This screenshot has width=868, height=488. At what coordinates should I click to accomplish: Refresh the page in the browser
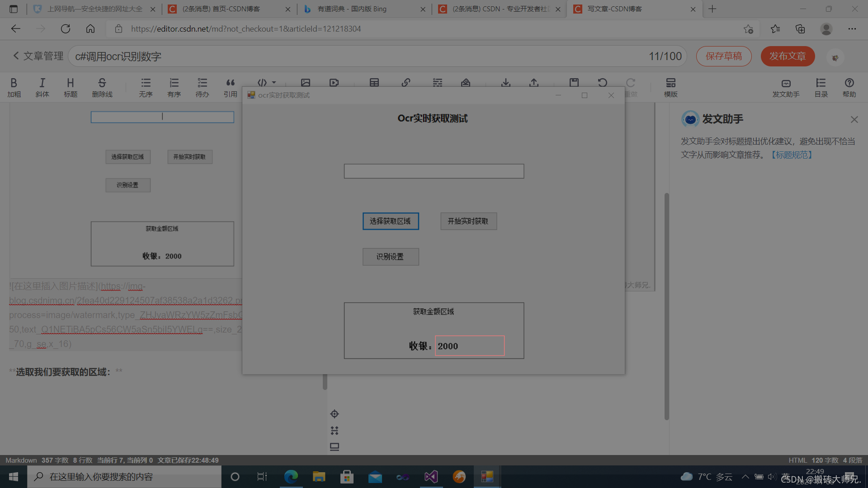66,29
